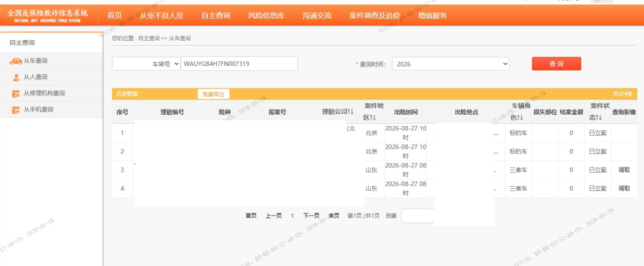Click 自主查询 sidebar heading
This screenshot has height=266, width=644.
pos(22,42)
